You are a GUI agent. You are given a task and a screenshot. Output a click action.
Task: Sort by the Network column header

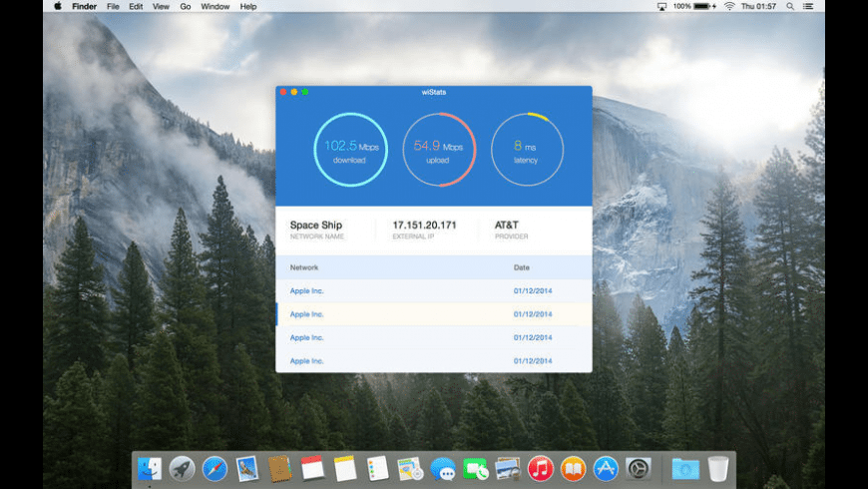tap(304, 267)
